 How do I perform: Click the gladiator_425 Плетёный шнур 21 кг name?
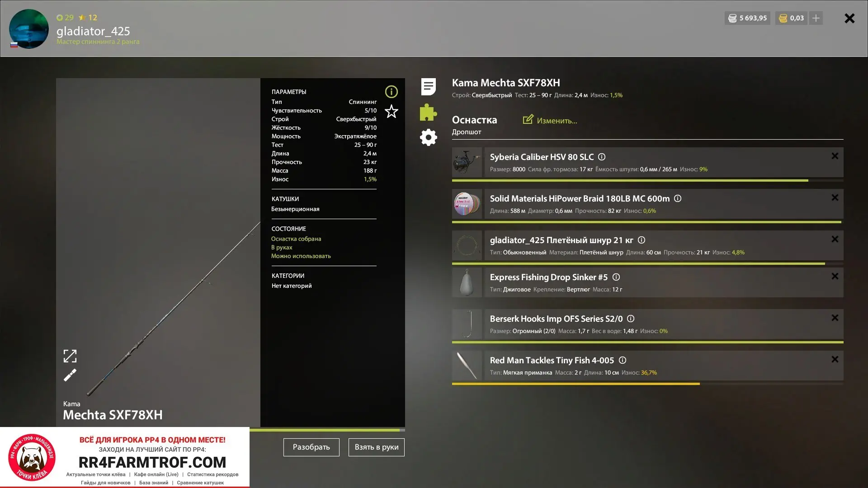click(x=561, y=240)
